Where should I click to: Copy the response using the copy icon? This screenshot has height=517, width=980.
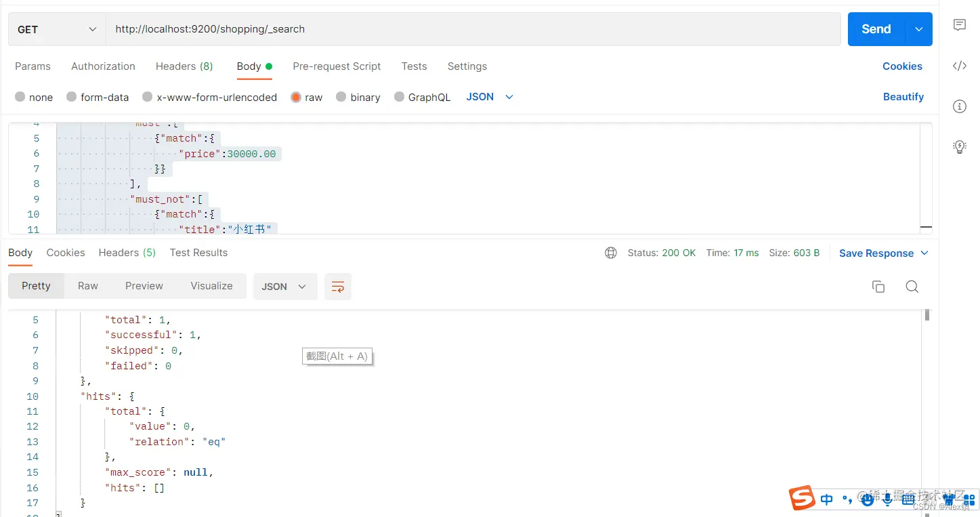[x=878, y=287]
